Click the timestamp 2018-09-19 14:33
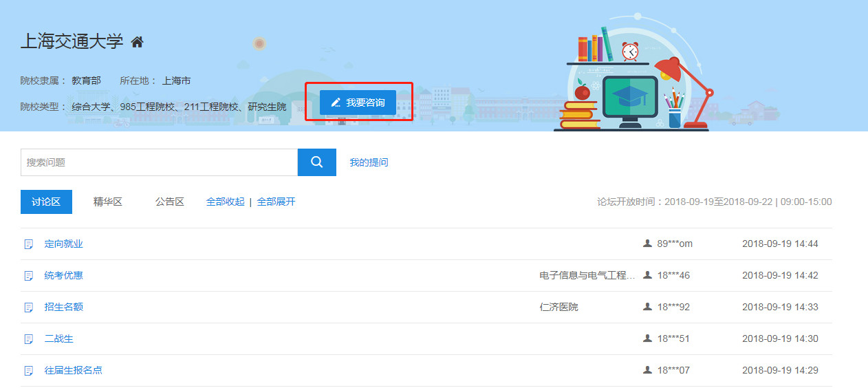Screen dimensions: 868x388 pos(780,307)
